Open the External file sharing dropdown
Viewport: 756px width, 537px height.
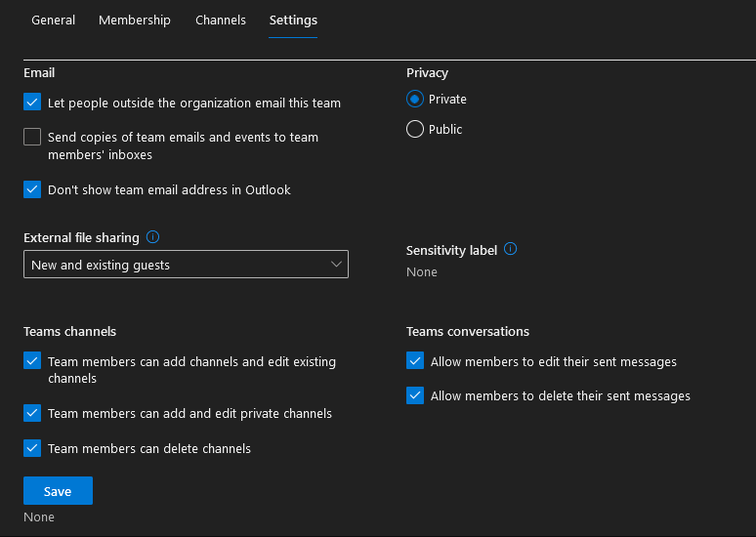tap(186, 265)
